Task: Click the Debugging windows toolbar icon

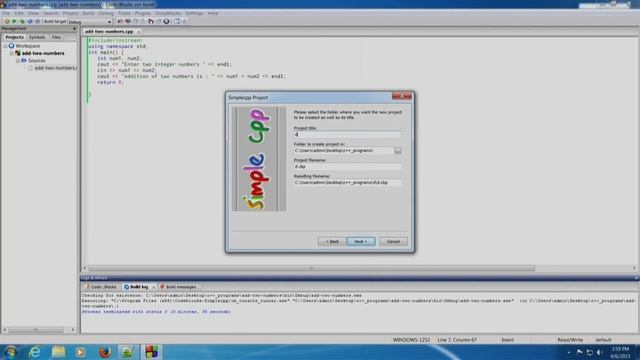Action: coord(177,21)
